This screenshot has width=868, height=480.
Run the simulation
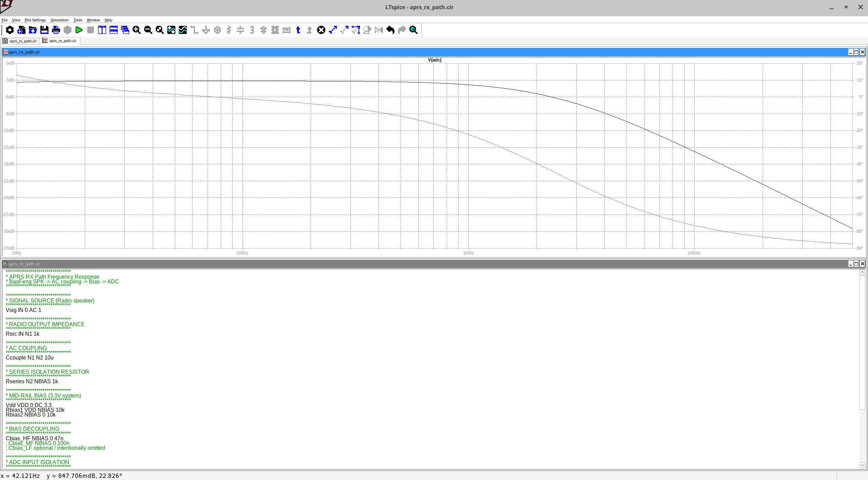pyautogui.click(x=79, y=30)
